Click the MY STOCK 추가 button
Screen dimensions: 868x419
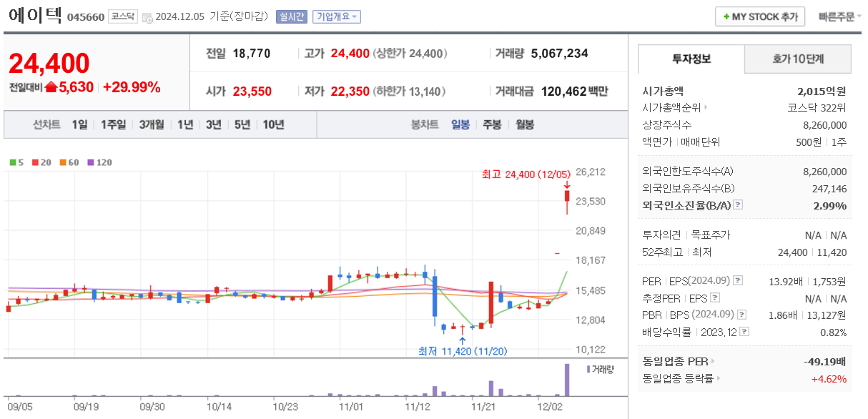click(x=759, y=16)
